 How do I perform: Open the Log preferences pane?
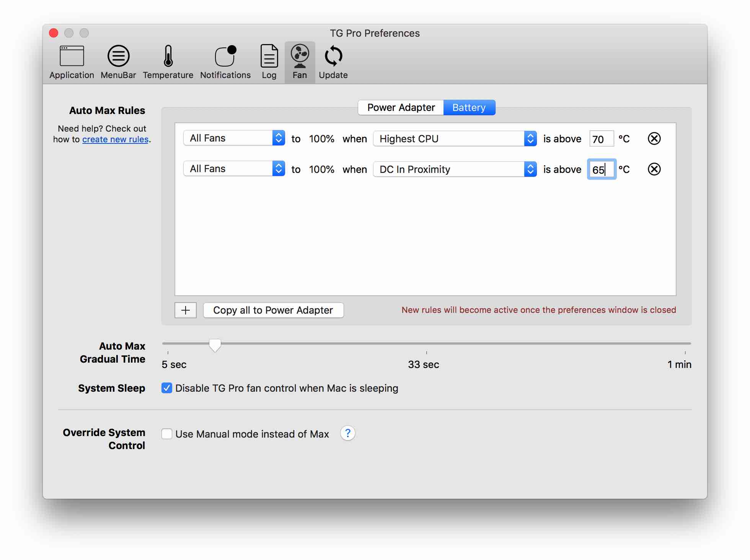[x=269, y=62]
